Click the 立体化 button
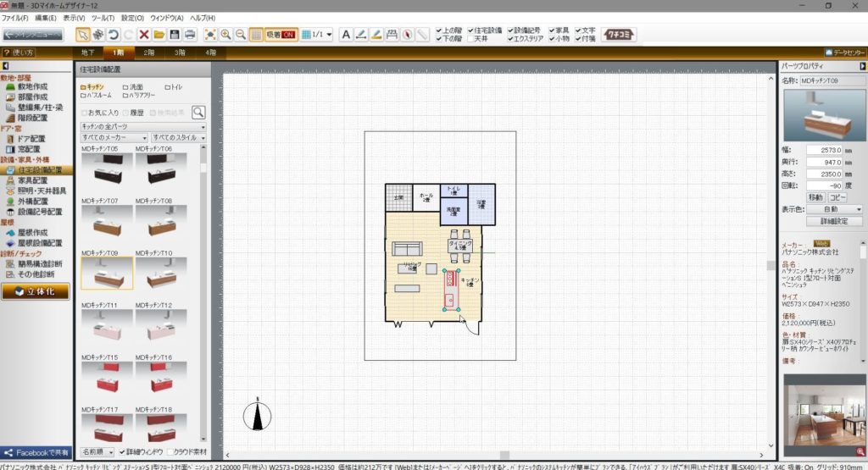Screen dimensions: 868x470 pyautogui.click(x=36, y=290)
